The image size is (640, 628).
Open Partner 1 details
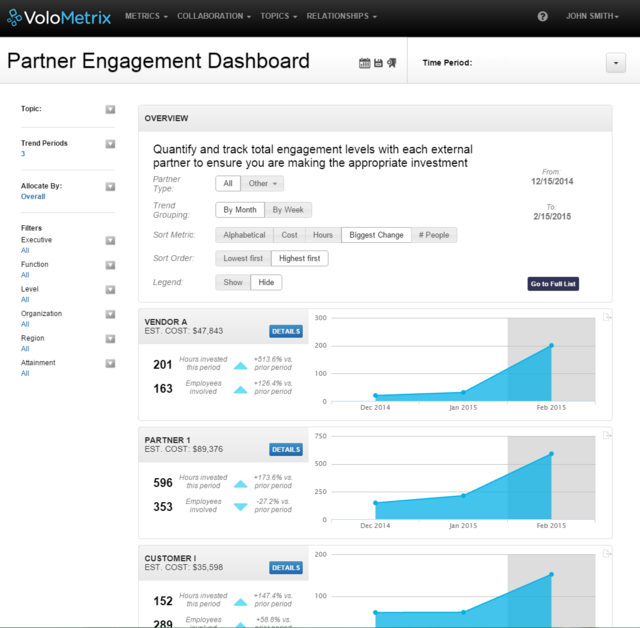[x=286, y=450]
